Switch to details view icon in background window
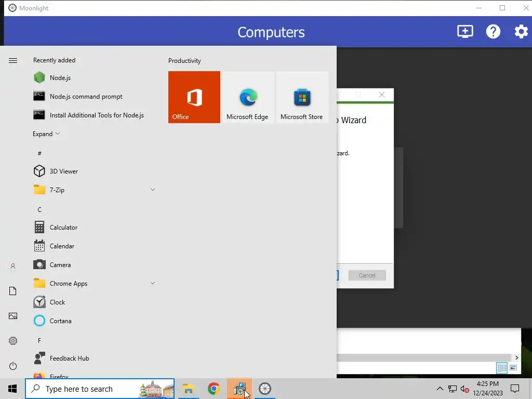Image resolution: width=532 pixels, height=399 pixels. click(x=502, y=368)
